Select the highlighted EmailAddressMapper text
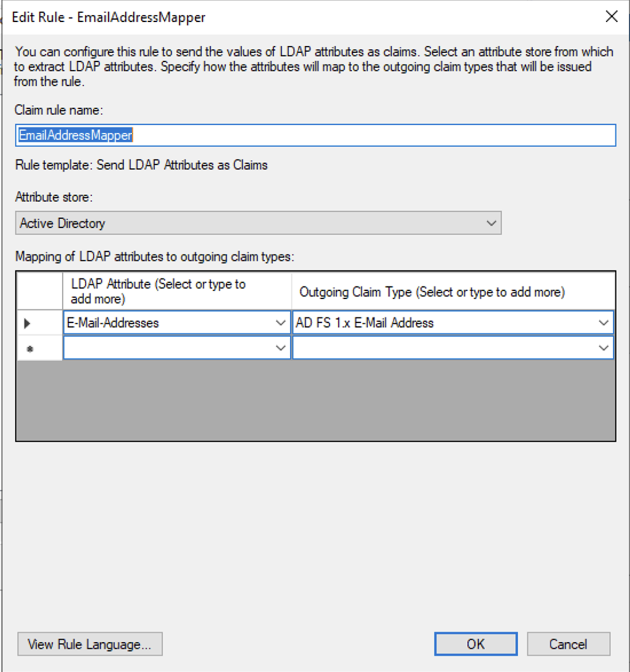Viewport: 630px width, 672px height. point(73,136)
